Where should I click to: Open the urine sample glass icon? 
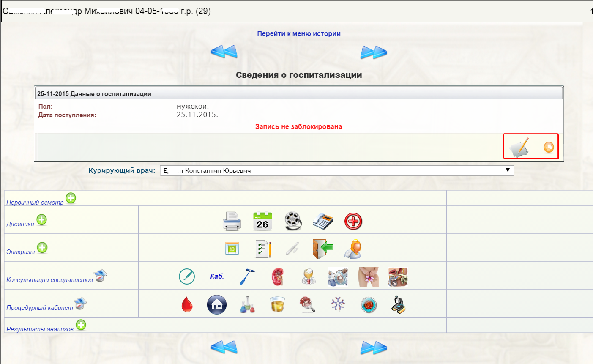[277, 304]
